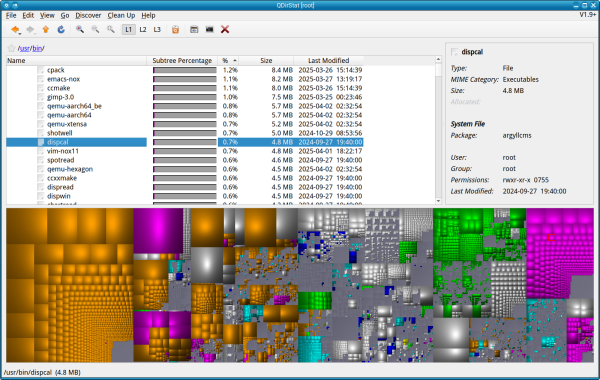600x380 pixels.
Task: Open the forward history dropdown arrow
Action: click(35, 34)
